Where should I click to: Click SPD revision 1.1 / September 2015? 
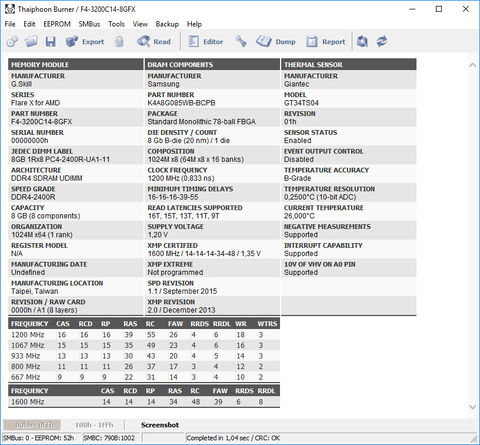tap(182, 291)
